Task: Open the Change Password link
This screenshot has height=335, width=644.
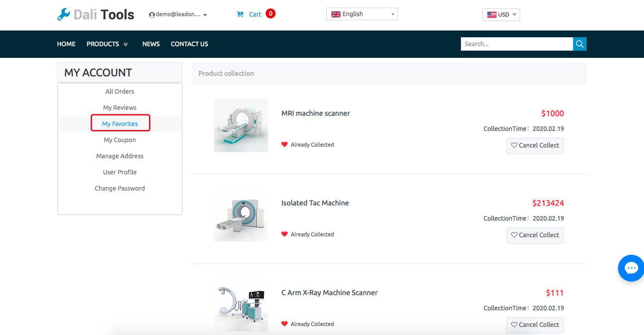Action: point(120,188)
